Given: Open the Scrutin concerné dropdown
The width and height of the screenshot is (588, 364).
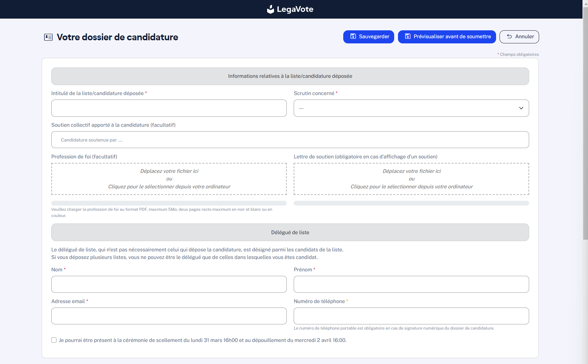Looking at the screenshot, I should click(411, 108).
